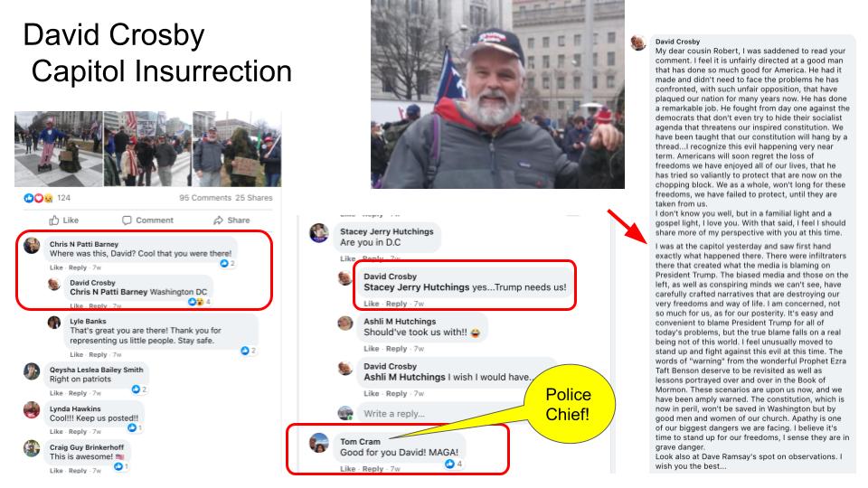Click inside the Write a reply field

438,413
